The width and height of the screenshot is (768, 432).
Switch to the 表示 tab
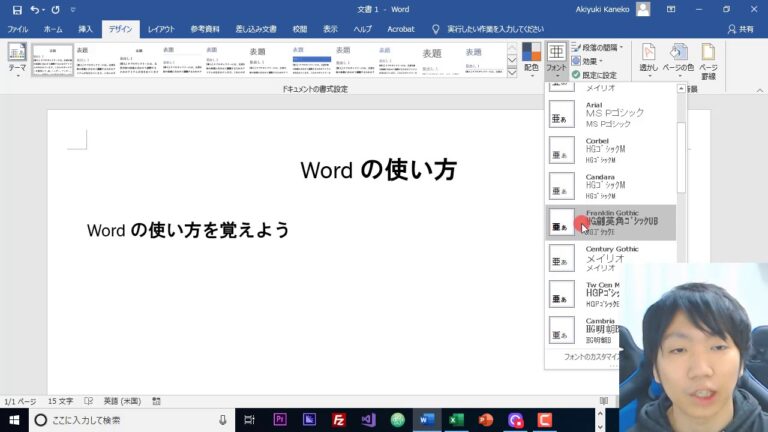click(330, 29)
